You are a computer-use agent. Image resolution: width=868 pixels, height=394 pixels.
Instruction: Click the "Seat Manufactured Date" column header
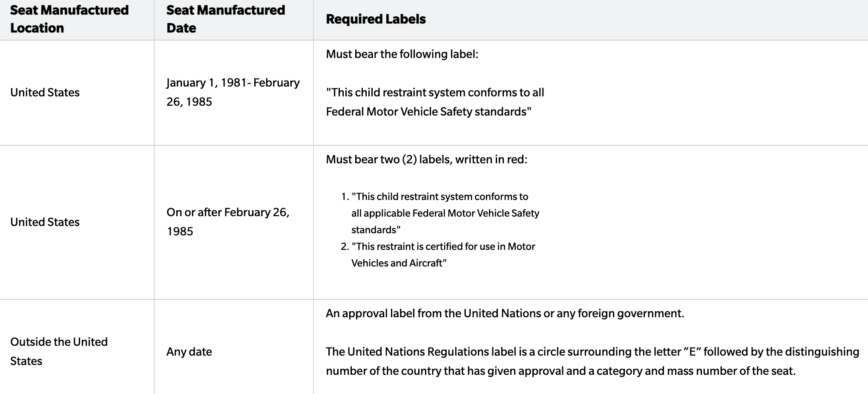click(x=225, y=19)
